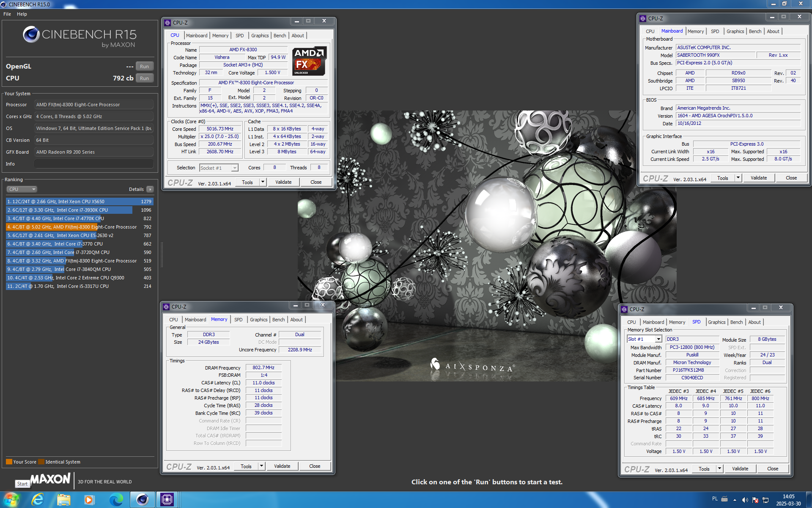Switch to Bench tab in CPU window
The width and height of the screenshot is (812, 508).
tap(280, 36)
